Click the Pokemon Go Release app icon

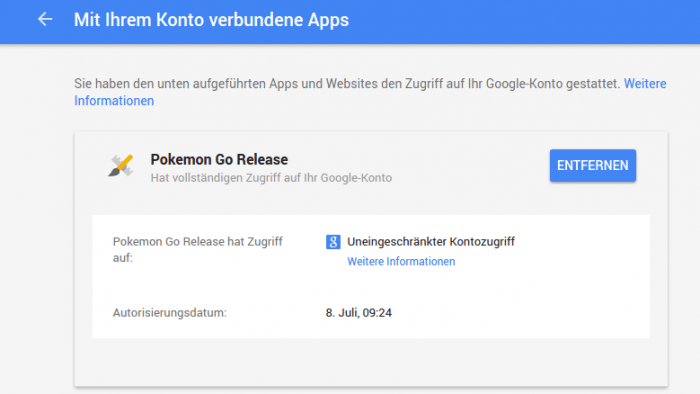(x=121, y=166)
